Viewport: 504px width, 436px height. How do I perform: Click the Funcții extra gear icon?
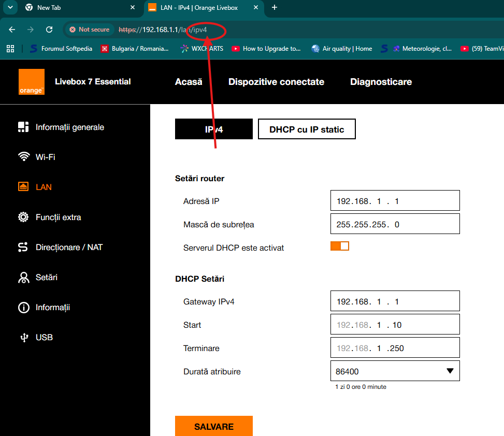(23, 217)
